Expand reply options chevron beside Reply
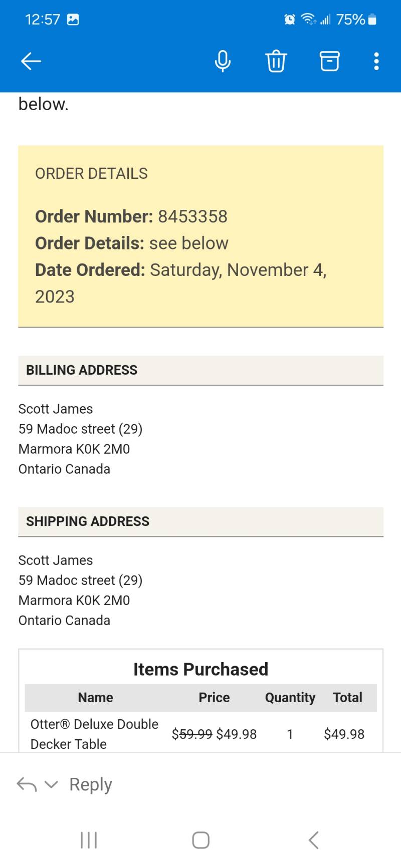Viewport: 401px width, 868px height. [51, 784]
